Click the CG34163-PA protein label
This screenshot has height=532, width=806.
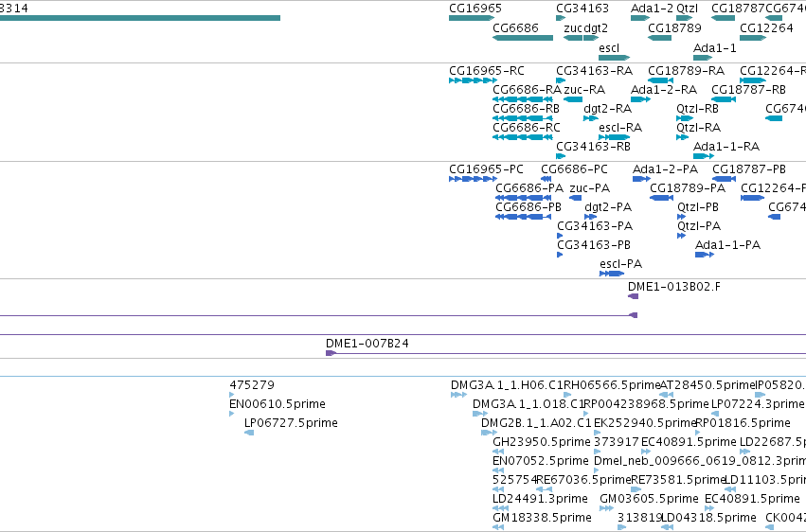(595, 226)
